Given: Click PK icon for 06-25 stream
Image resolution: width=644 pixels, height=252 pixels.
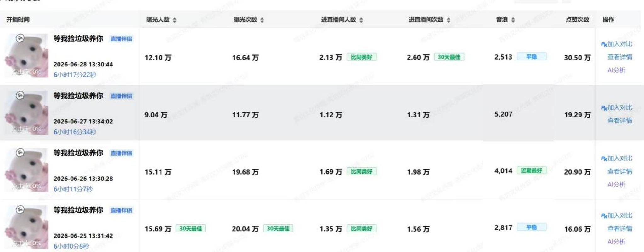Looking at the screenshot, I should [x=604, y=216].
